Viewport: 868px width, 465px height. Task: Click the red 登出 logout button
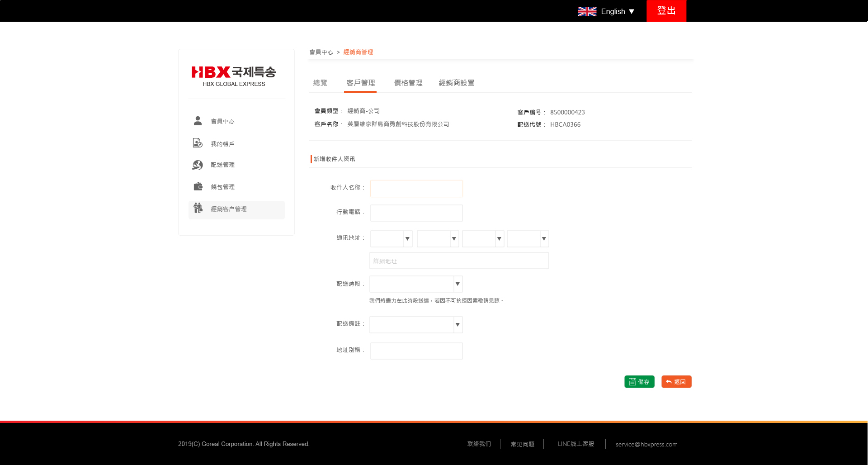tap(666, 11)
